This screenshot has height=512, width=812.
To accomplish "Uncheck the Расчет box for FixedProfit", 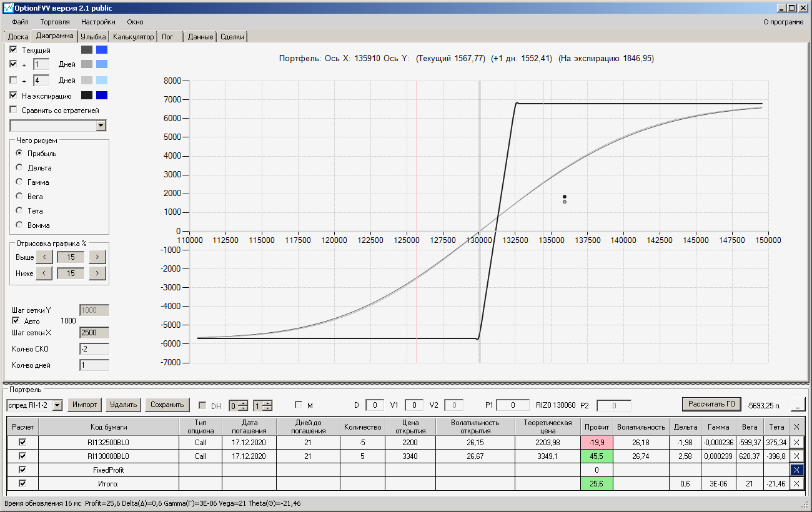I will pos(22,470).
